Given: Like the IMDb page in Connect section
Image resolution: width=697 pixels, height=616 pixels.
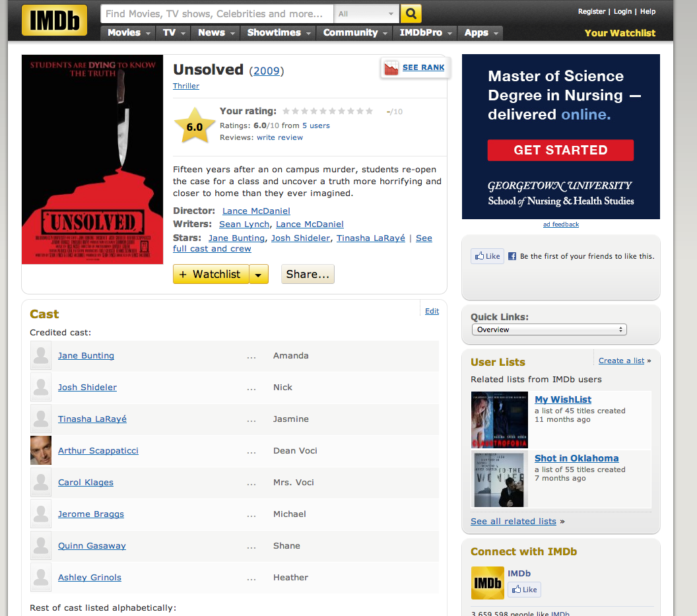Looking at the screenshot, I should pos(525,590).
